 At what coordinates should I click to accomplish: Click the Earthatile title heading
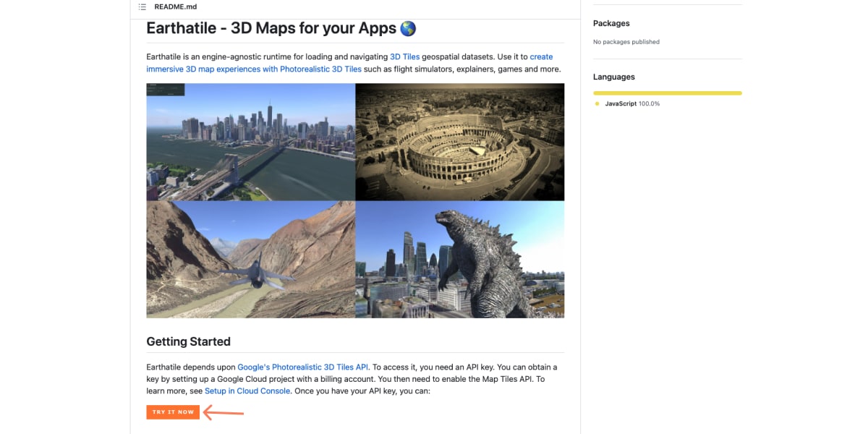281,28
